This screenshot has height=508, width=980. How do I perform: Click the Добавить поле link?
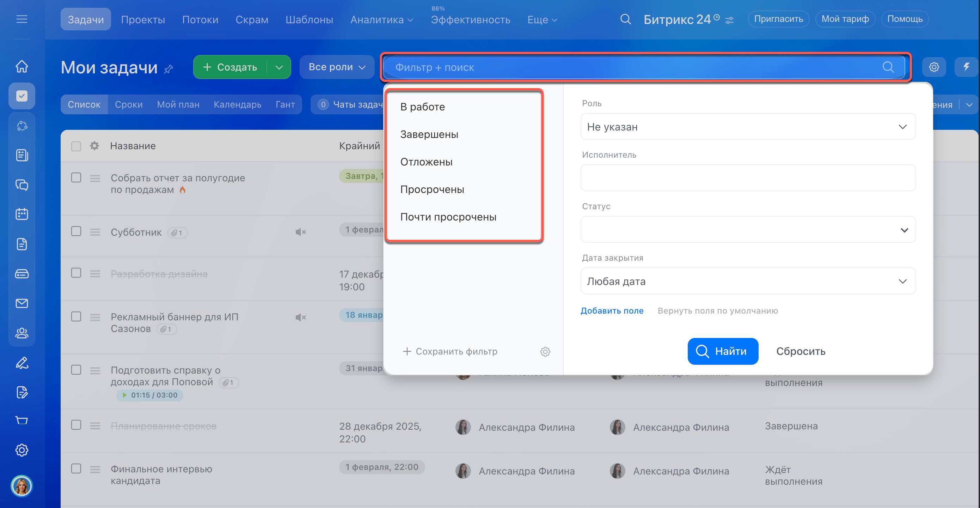[612, 311]
